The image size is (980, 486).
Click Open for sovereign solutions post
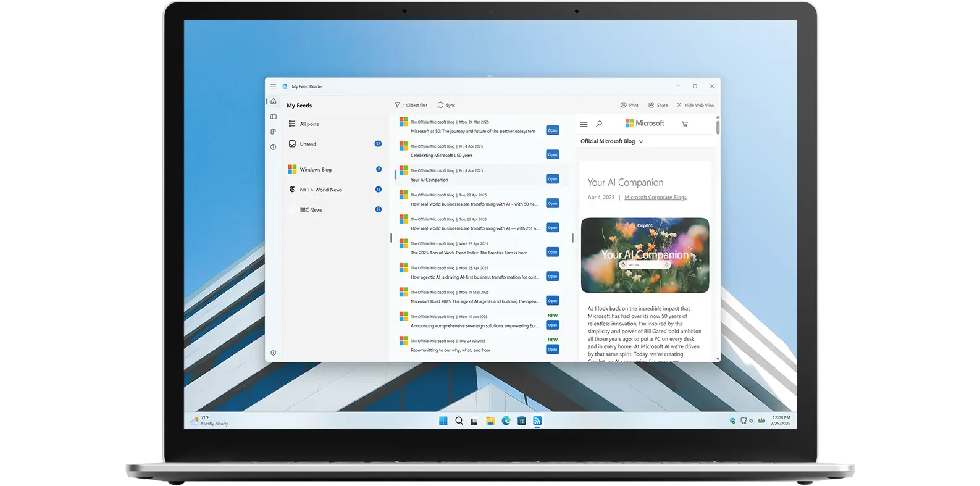[x=553, y=325]
